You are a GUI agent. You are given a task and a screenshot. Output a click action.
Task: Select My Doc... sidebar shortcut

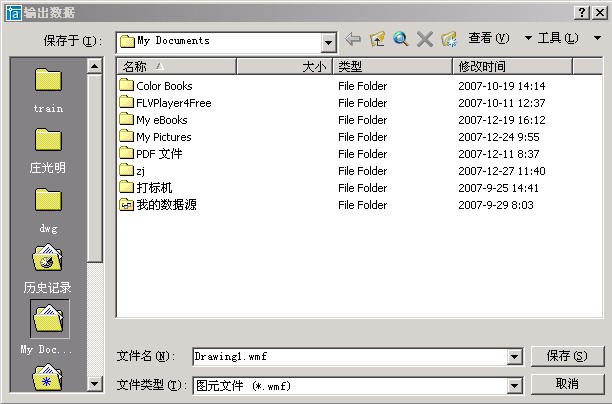pyautogui.click(x=47, y=327)
